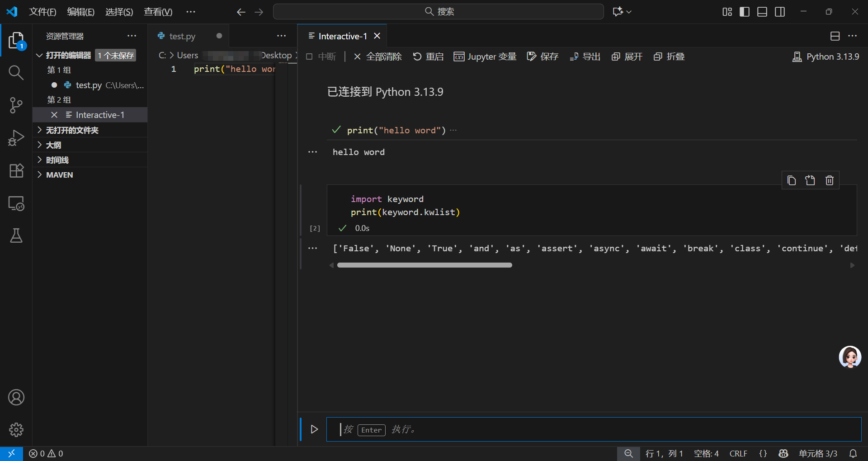Click the horizontal scrollbar under keyword output

click(x=425, y=265)
